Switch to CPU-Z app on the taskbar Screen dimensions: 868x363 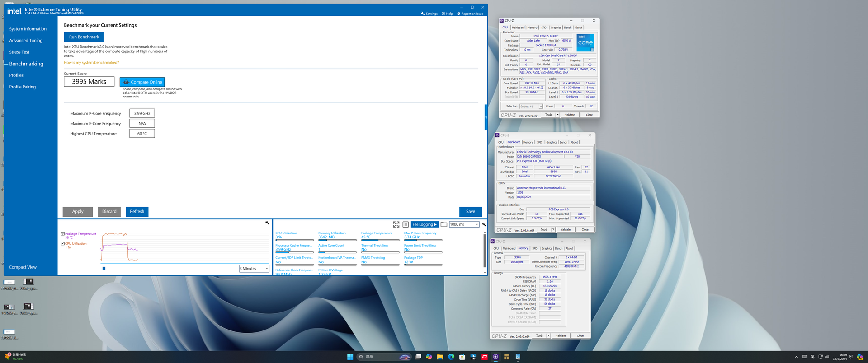point(495,357)
